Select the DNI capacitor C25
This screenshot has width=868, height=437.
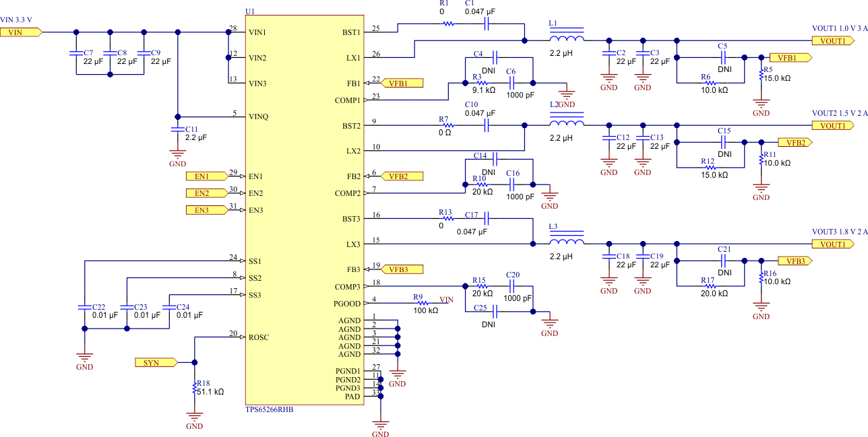point(494,311)
